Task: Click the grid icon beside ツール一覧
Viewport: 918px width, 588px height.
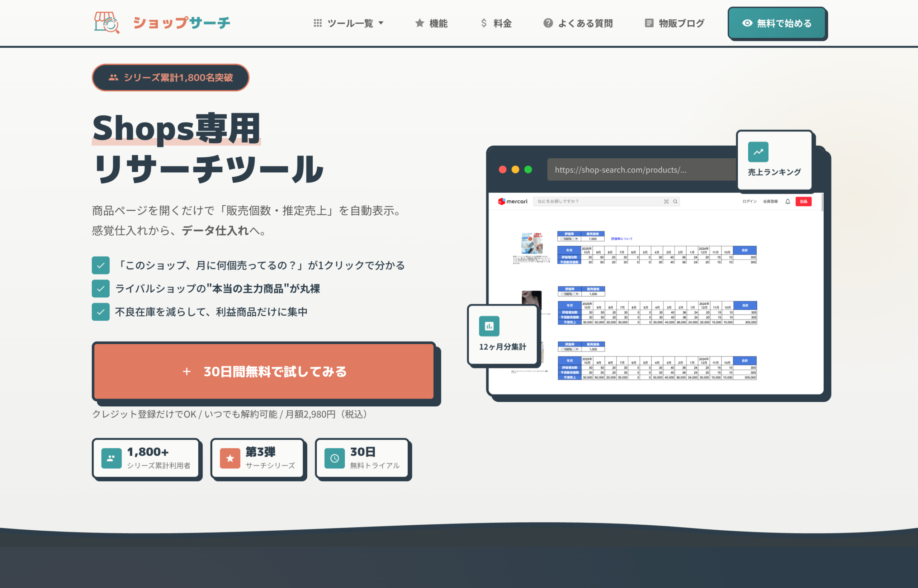Action: pos(317,23)
